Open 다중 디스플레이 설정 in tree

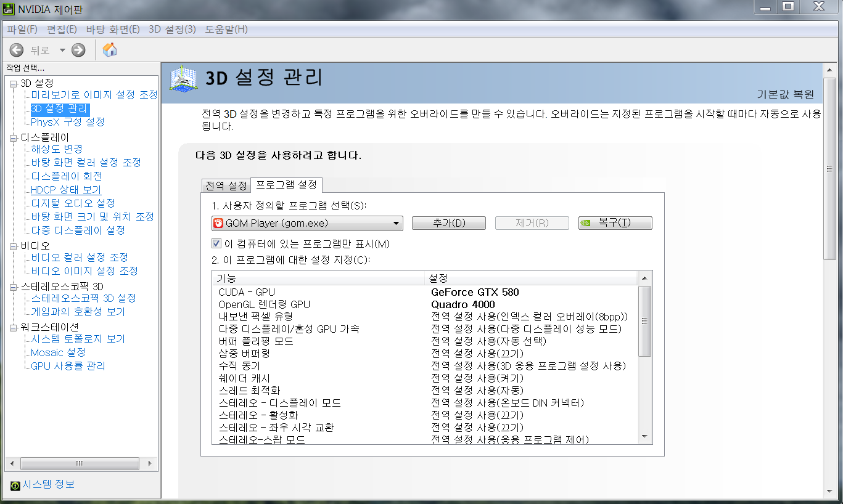78,230
